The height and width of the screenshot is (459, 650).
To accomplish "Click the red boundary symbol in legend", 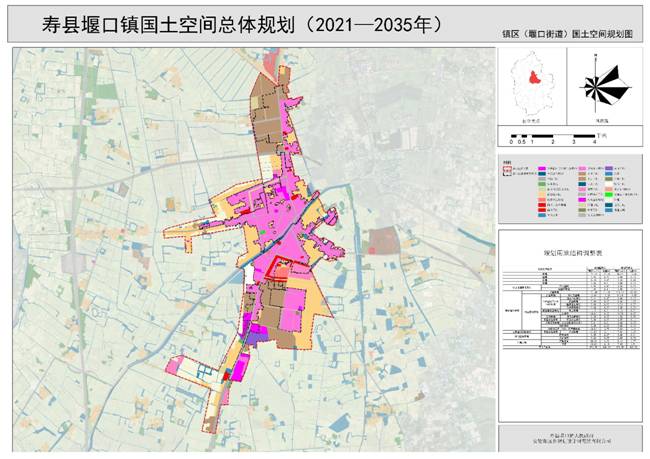I will coord(508,171).
